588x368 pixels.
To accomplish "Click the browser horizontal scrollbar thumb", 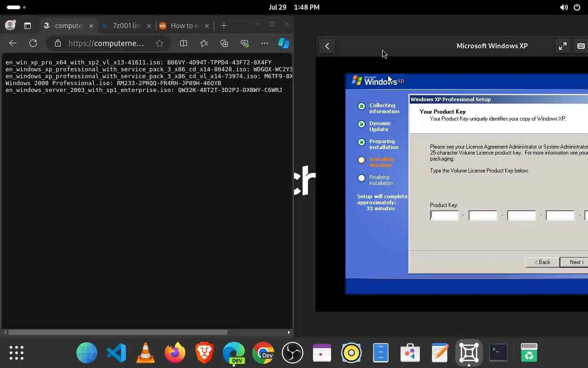I will [118, 332].
